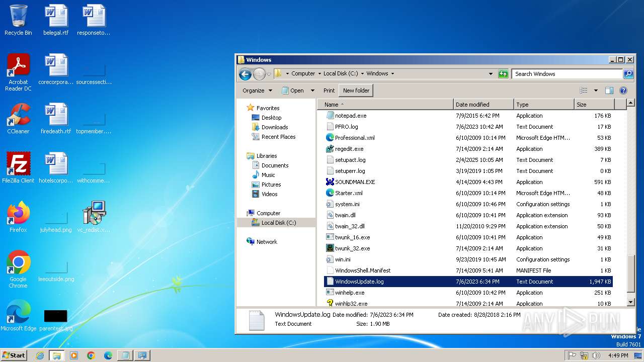The image size is (644, 362).
Task: Open address bar history dropdown
Action: 491,74
